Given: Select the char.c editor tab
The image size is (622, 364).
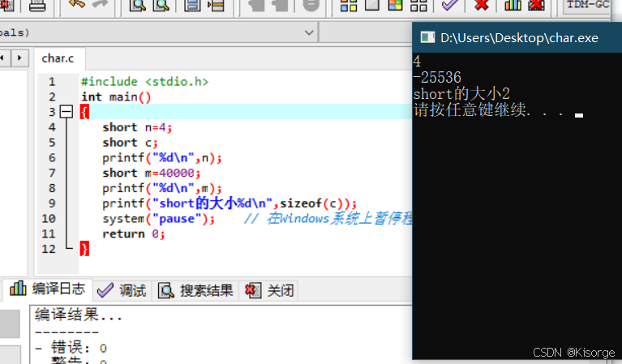Looking at the screenshot, I should 58,58.
